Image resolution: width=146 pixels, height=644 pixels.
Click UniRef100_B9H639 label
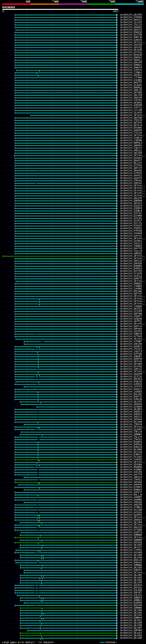click(x=131, y=32)
